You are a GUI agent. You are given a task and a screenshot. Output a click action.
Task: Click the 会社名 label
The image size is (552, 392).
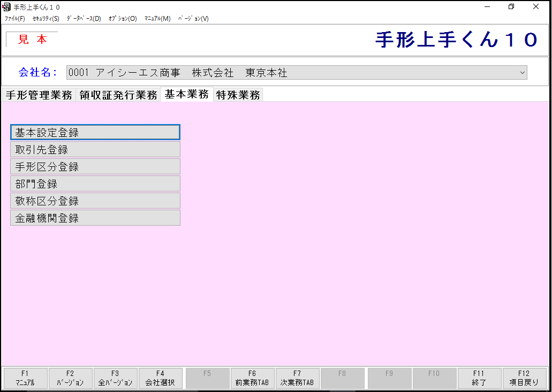click(x=37, y=72)
